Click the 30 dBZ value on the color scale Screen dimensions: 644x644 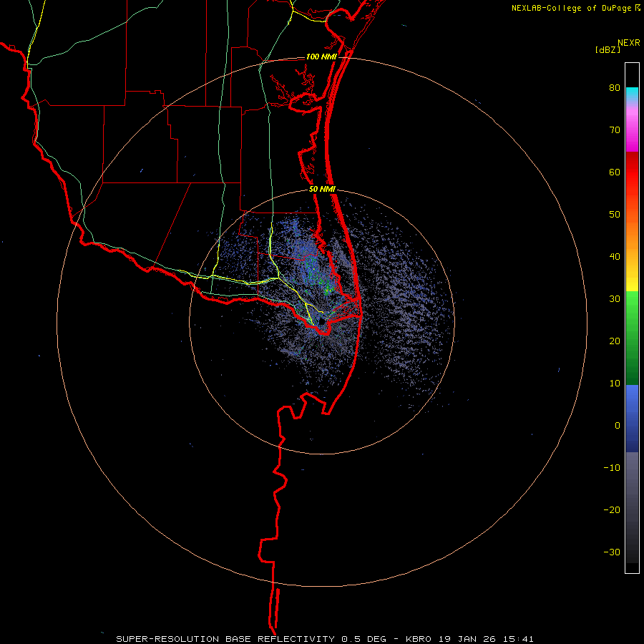coord(615,299)
